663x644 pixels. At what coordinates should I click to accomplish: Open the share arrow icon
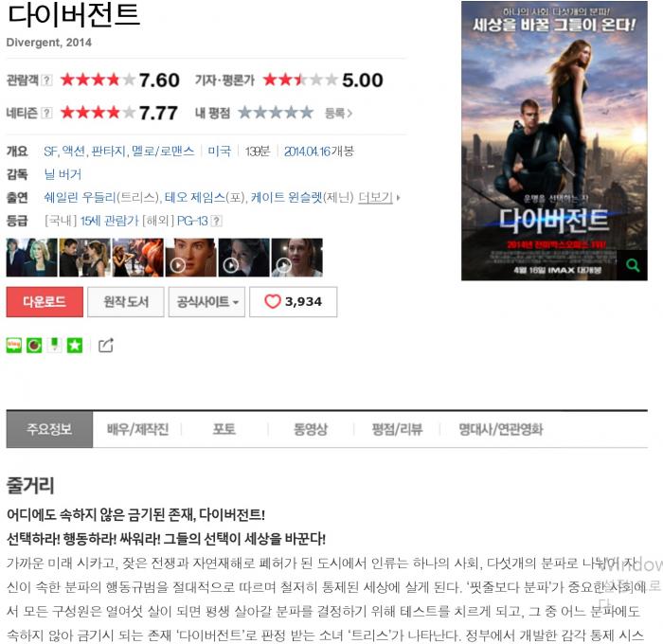click(106, 345)
